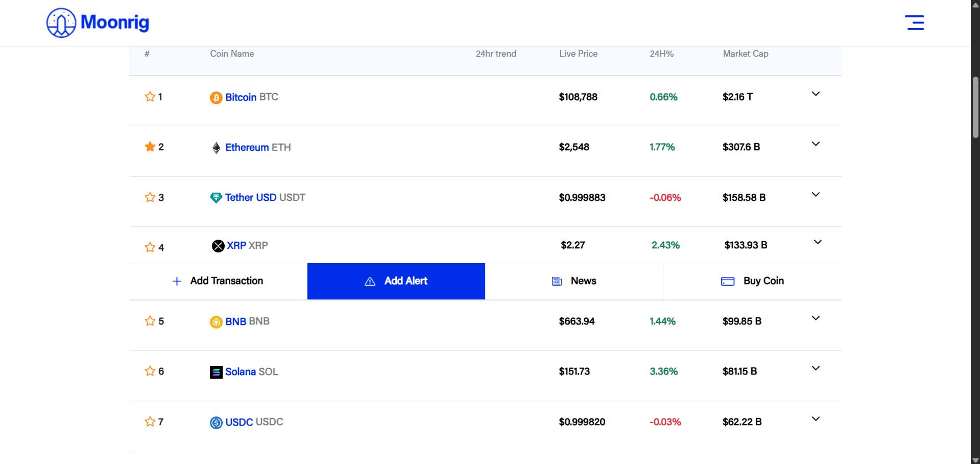The width and height of the screenshot is (980, 464).
Task: Unfavorite Ethereum via filled star
Action: [x=150, y=147]
